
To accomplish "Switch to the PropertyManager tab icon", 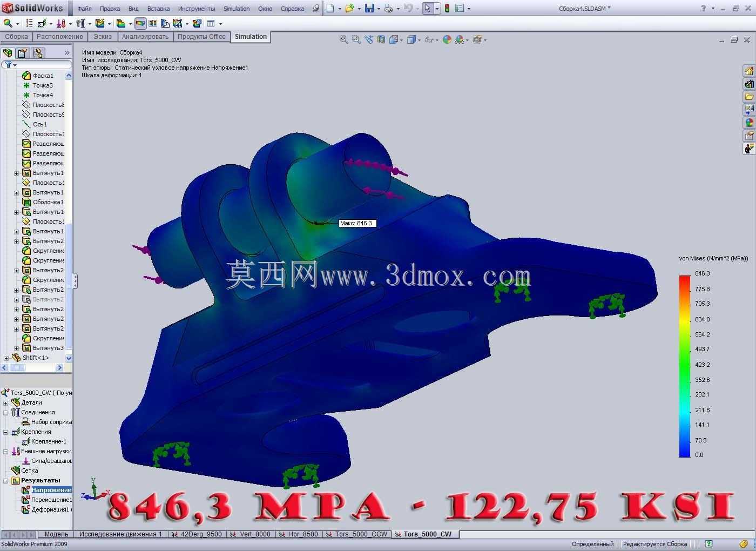I will (x=22, y=52).
